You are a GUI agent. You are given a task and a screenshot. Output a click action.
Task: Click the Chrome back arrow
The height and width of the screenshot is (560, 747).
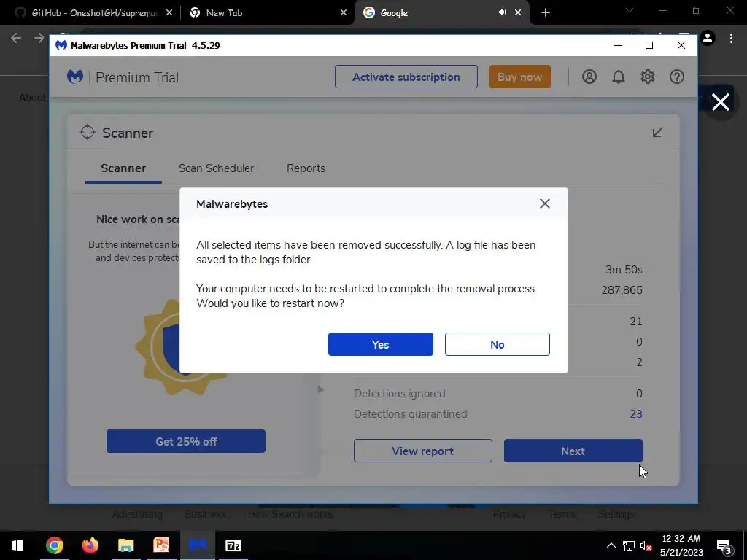tap(16, 38)
